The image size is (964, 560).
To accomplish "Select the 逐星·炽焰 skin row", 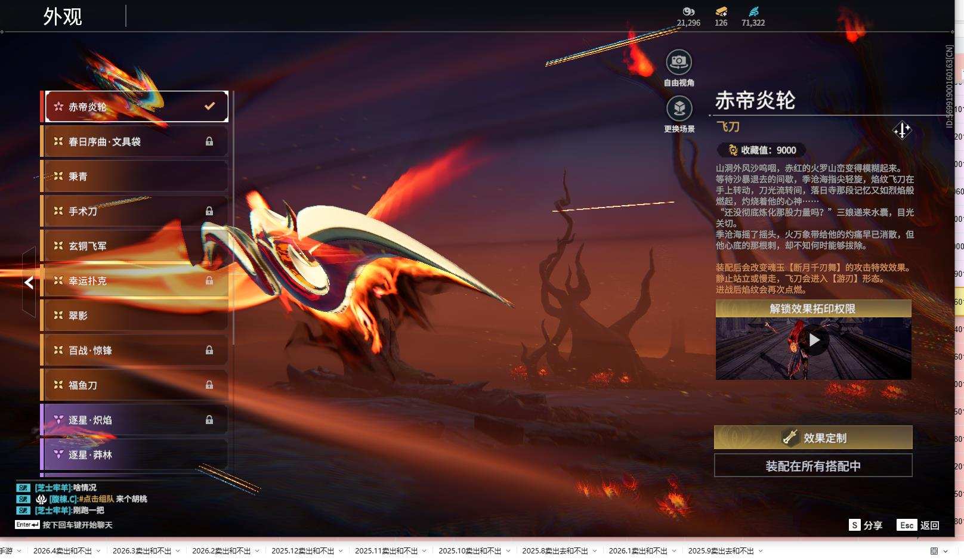I will tap(135, 420).
